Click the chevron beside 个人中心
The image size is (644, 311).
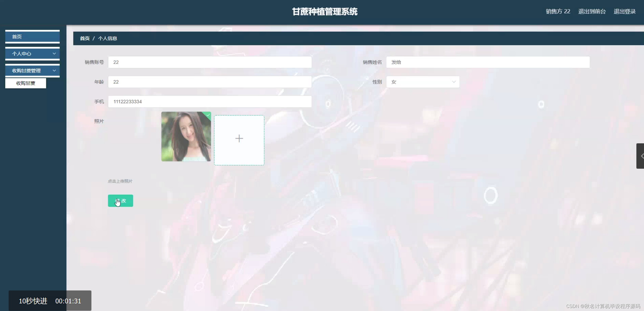pos(54,54)
